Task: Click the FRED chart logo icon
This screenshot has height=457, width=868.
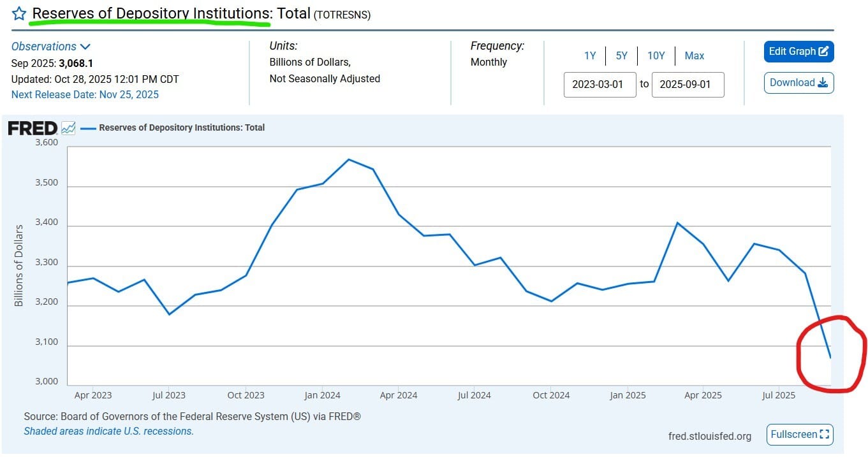Action: coord(68,128)
